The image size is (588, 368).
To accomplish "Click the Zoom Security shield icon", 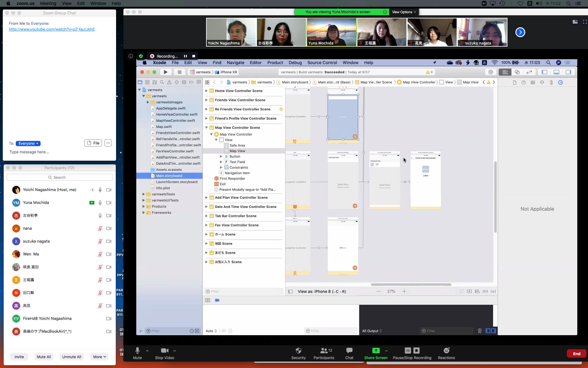I will point(298,351).
